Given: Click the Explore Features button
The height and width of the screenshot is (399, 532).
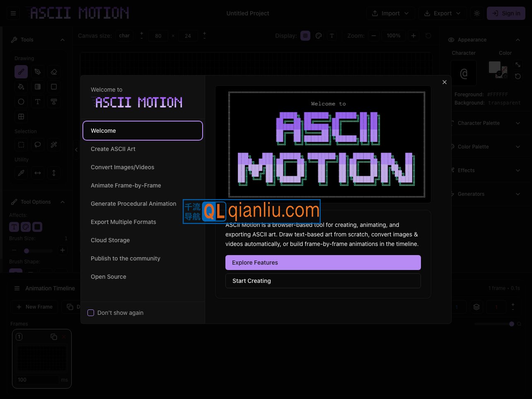Looking at the screenshot, I should click(x=323, y=263).
